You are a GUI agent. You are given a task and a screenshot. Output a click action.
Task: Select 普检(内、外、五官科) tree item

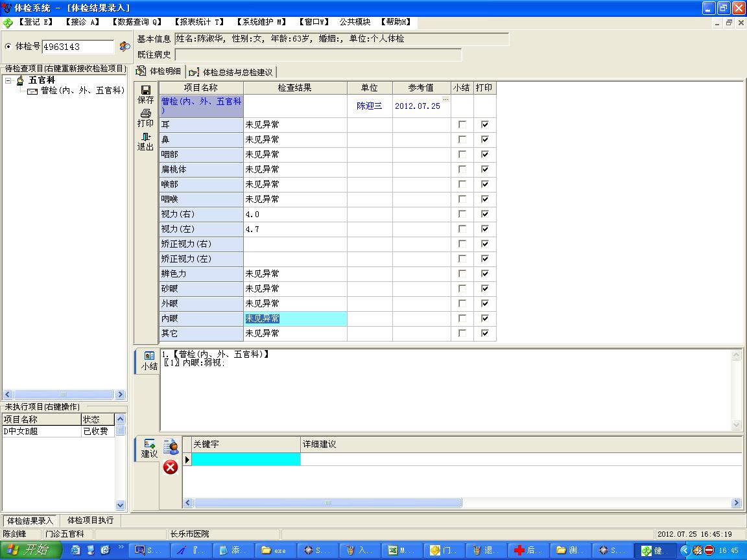click(x=82, y=91)
